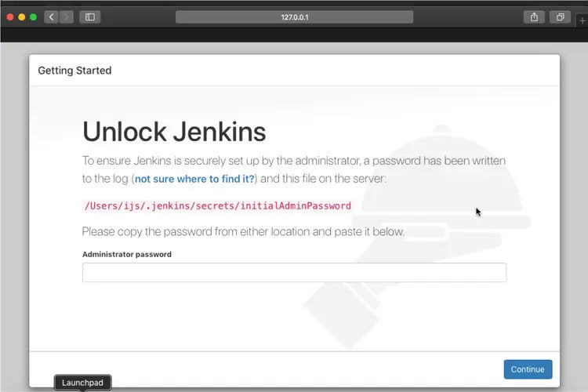The width and height of the screenshot is (588, 392).
Task: Click the Administrator password label
Action: point(127,254)
